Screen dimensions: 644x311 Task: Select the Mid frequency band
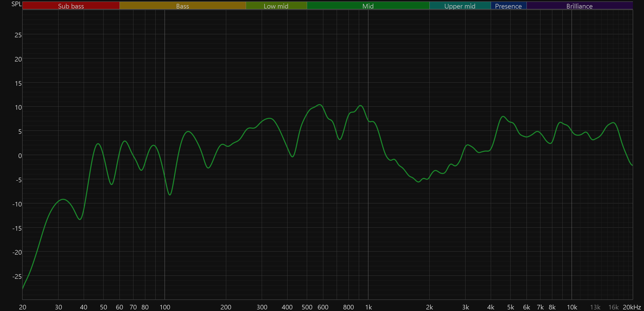[368, 6]
